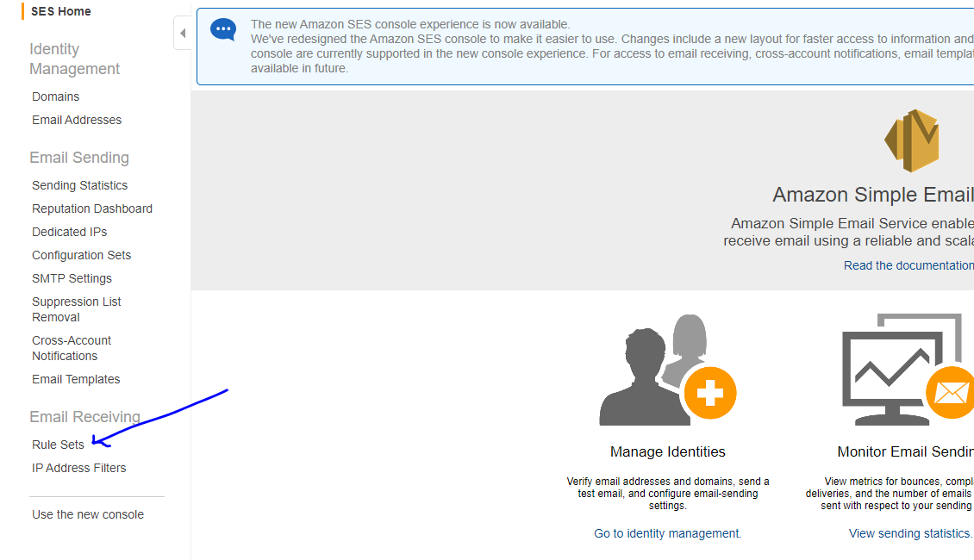Image resolution: width=974 pixels, height=560 pixels.
Task: Open Email Templates
Action: (76, 379)
